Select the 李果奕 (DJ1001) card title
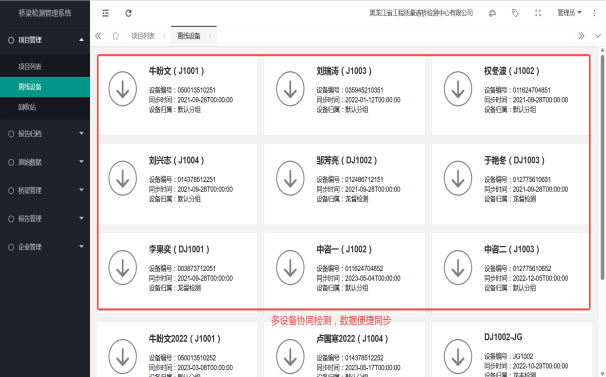Image resolution: width=606 pixels, height=377 pixels. [179, 249]
